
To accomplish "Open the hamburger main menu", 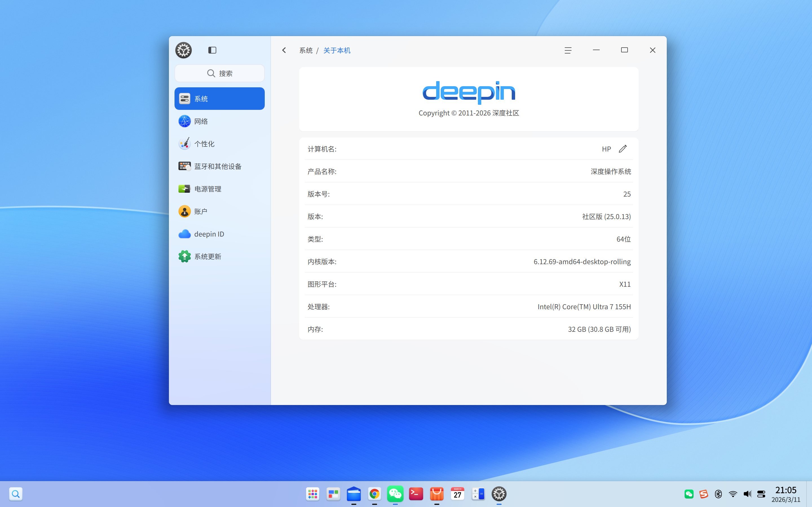I will [568, 50].
